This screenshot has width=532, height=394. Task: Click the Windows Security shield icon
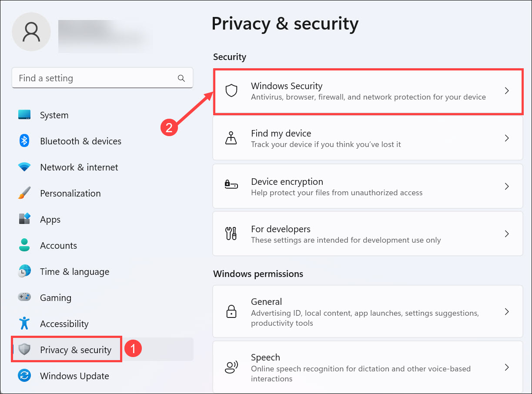click(x=231, y=91)
